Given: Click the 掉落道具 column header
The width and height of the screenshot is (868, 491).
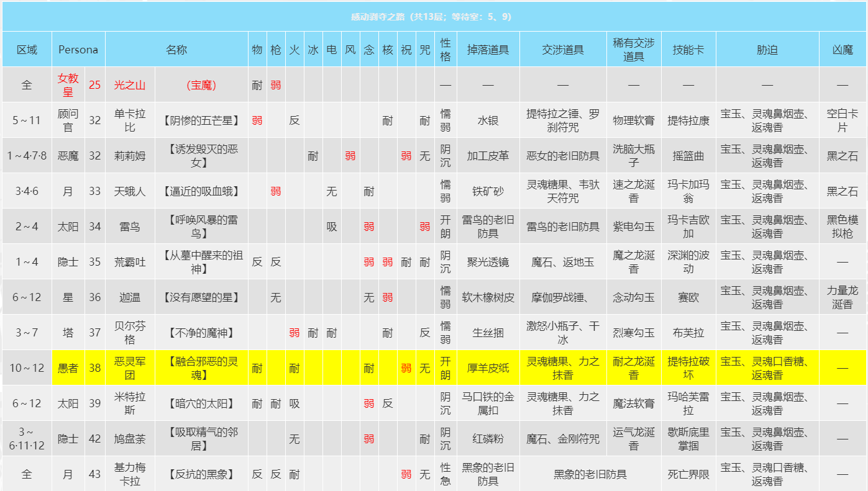Looking at the screenshot, I should (x=488, y=50).
